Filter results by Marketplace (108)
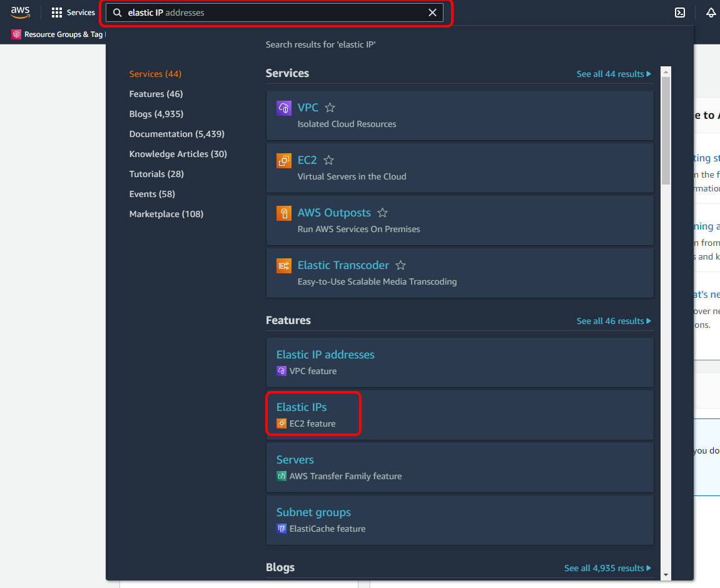This screenshot has width=720, height=588. (166, 215)
